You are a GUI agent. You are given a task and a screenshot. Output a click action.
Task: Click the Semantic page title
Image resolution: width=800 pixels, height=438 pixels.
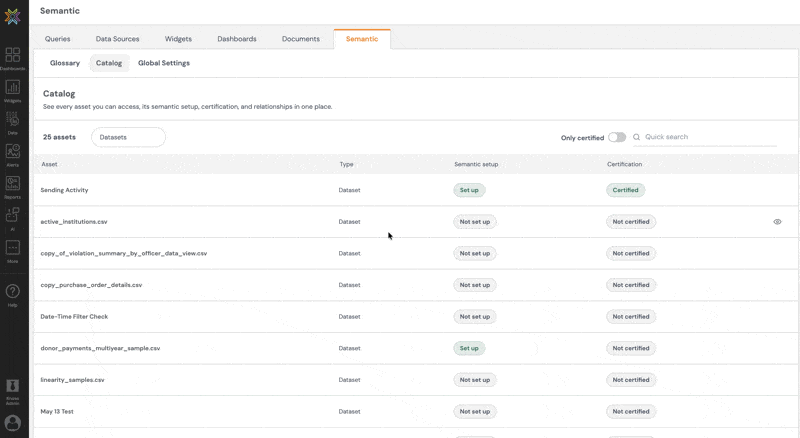pos(60,11)
